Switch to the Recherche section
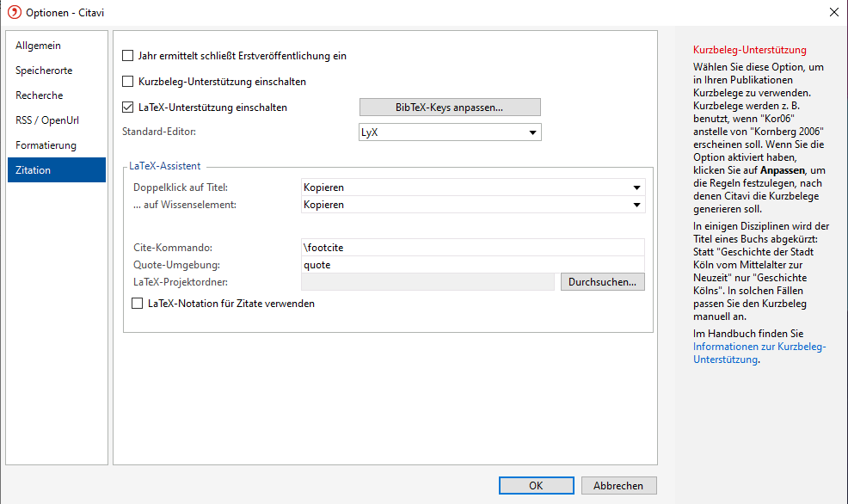This screenshot has width=848, height=504. point(57,95)
